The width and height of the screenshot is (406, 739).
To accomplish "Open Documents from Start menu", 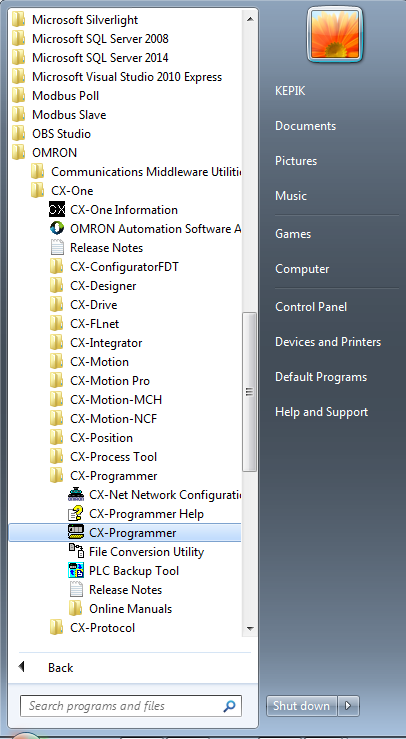I will [x=306, y=126].
